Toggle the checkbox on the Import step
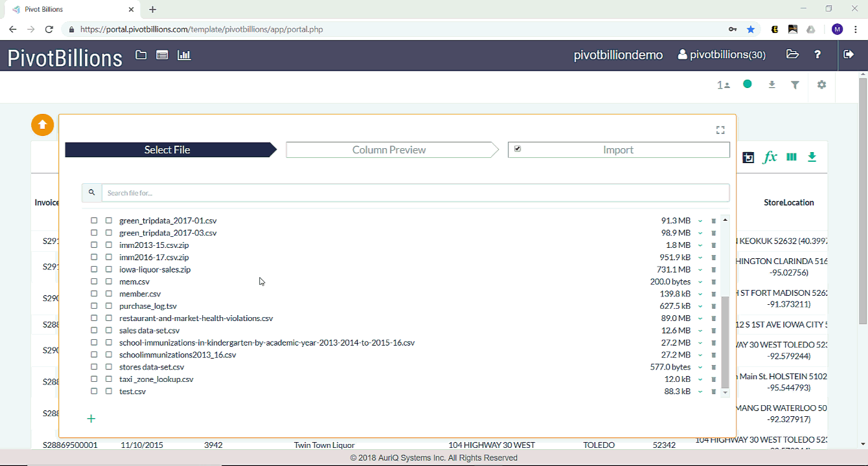 pyautogui.click(x=518, y=149)
